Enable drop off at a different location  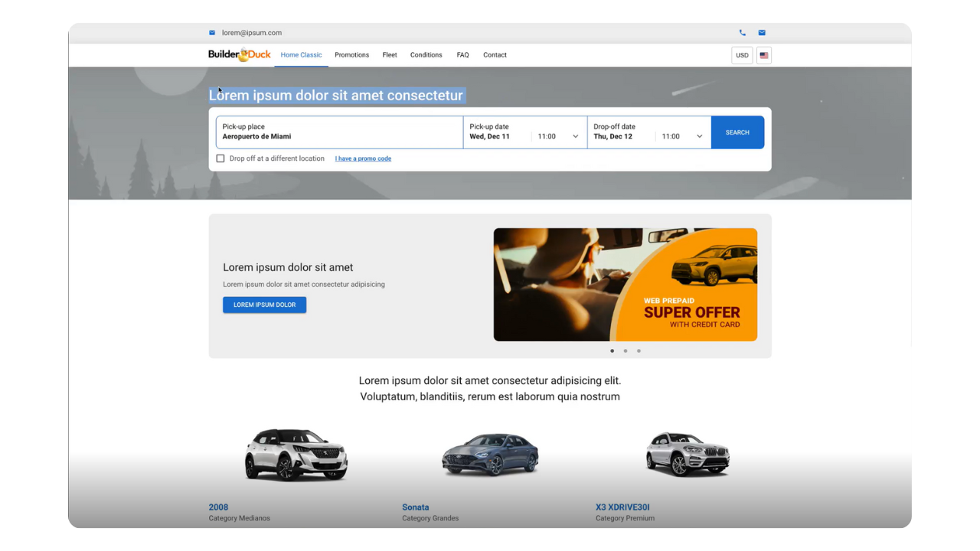point(220,158)
